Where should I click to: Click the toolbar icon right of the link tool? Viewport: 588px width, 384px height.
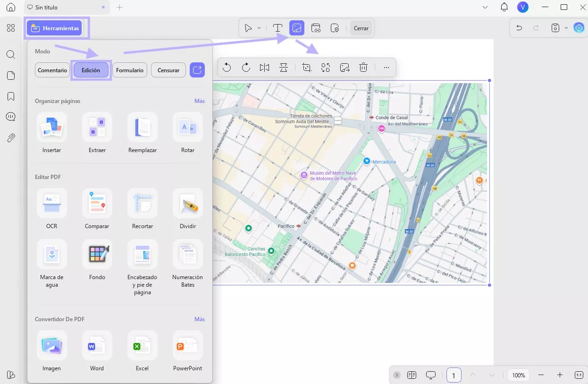pyautogui.click(x=335, y=28)
